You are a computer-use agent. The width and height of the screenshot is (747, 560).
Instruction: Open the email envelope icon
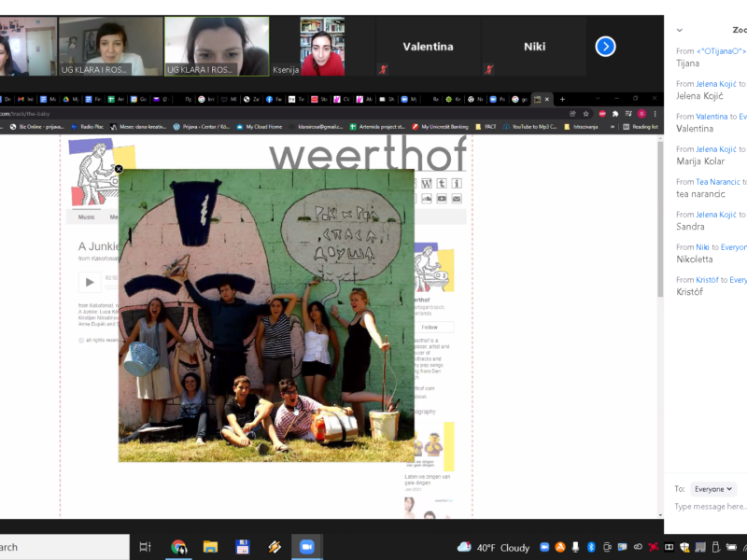457,199
